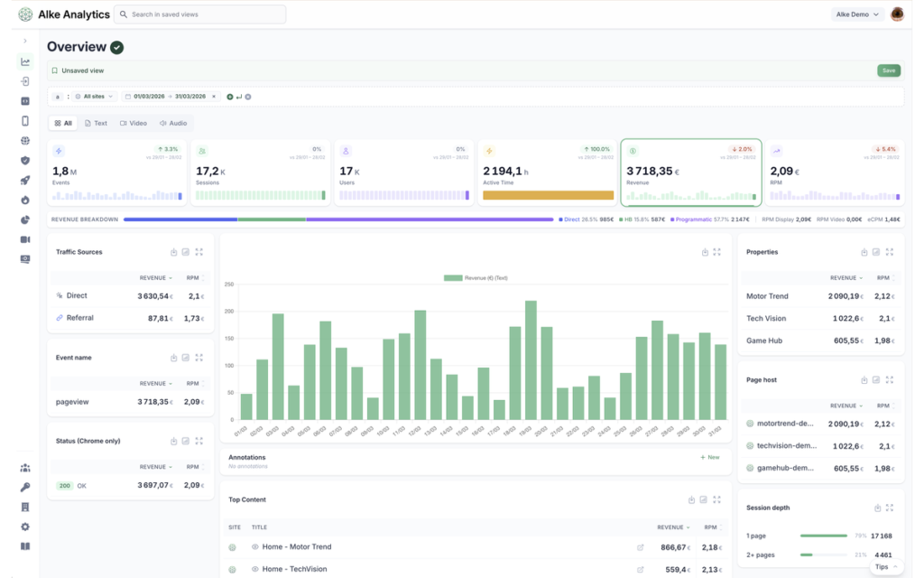Open the monitor eye icon in sidebar
924x578 pixels.
pos(25,259)
